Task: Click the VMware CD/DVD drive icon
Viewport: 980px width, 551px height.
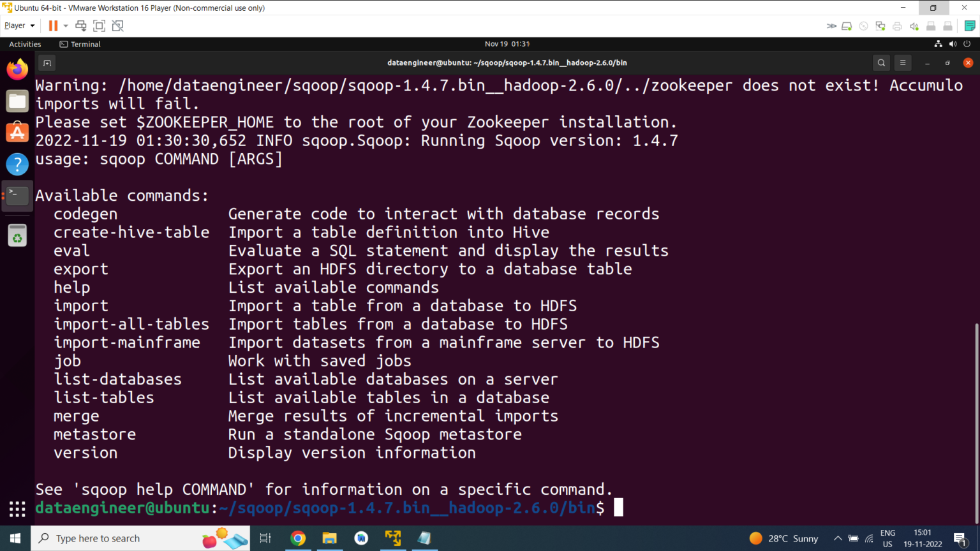Action: coord(863,26)
